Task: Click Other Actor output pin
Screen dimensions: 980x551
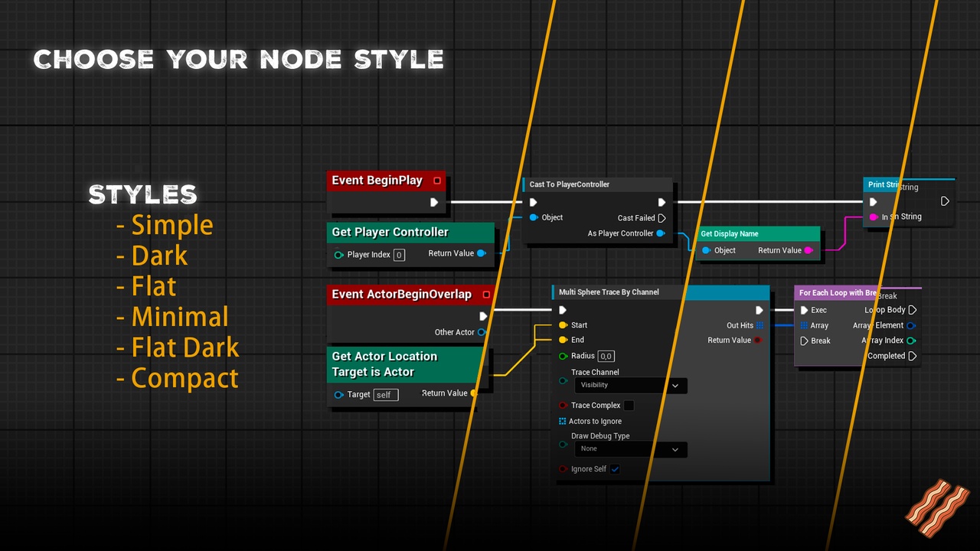Action: [482, 332]
